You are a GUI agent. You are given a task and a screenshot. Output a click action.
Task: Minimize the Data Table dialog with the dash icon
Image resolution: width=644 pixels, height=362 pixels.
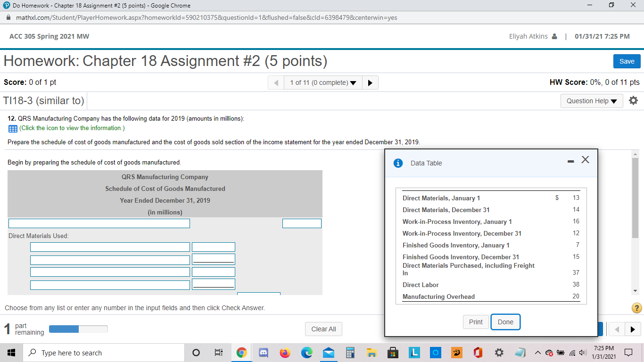pyautogui.click(x=570, y=161)
